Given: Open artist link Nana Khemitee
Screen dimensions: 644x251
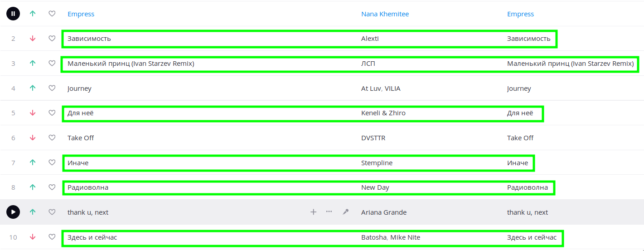Looking at the screenshot, I should pyautogui.click(x=385, y=14).
